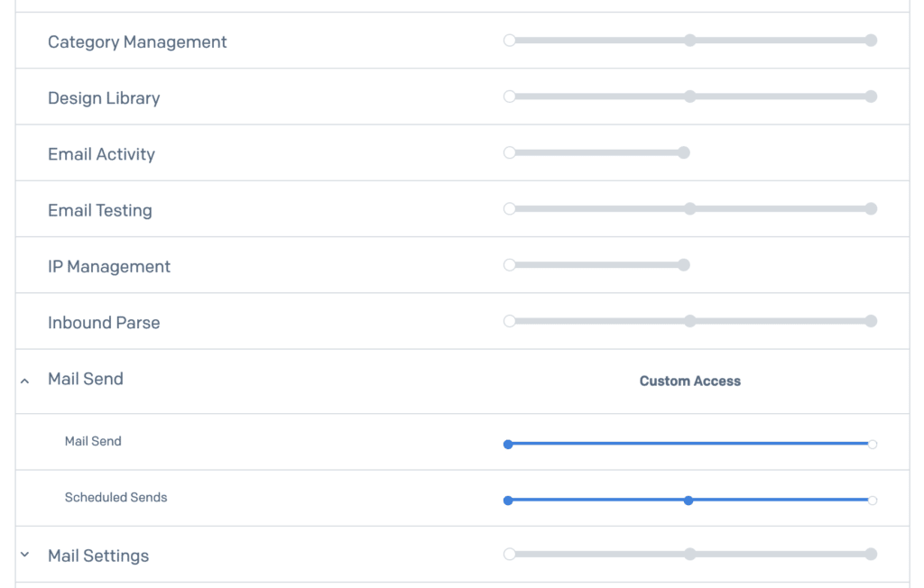Set Category Management slider to full access
The width and height of the screenshot is (924, 588).
(x=871, y=40)
